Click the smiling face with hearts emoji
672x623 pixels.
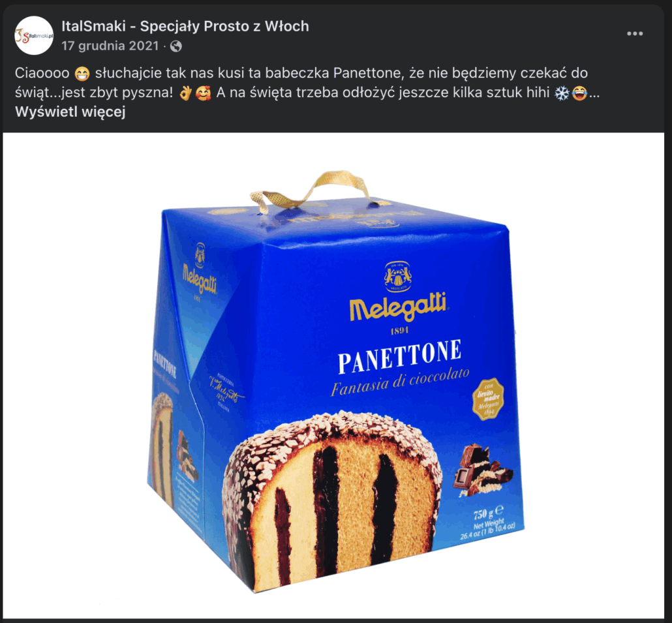(203, 93)
